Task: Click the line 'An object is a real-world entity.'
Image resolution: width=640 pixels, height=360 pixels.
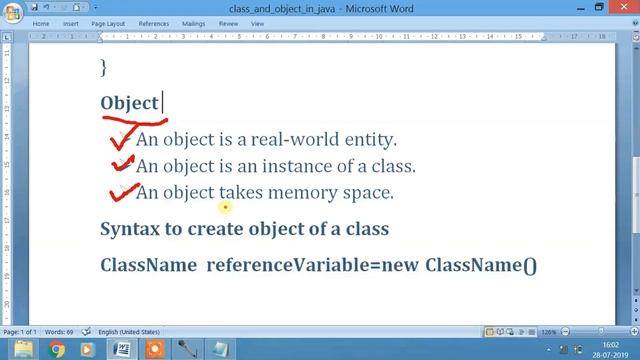Action: [266, 140]
